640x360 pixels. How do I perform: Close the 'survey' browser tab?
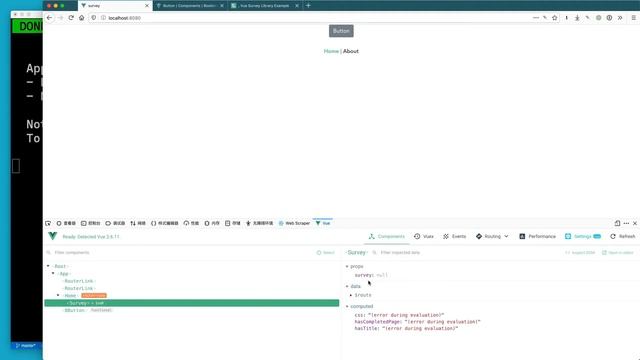click(x=147, y=6)
